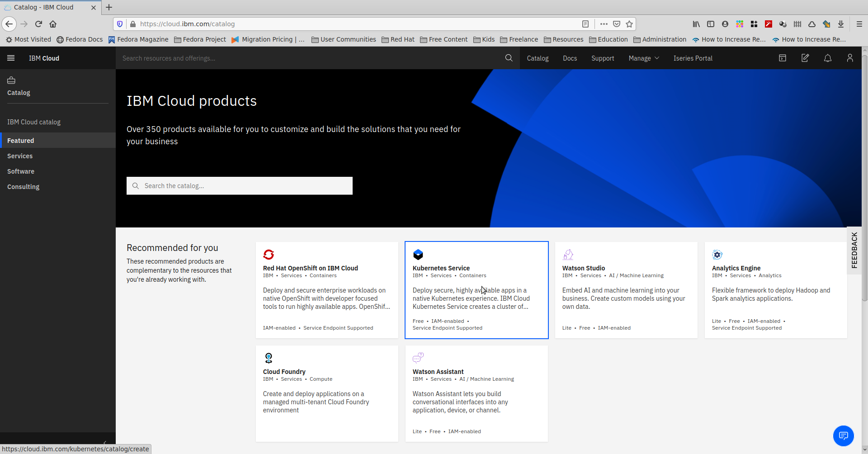Open the Kubernetes Service product card

click(476, 290)
